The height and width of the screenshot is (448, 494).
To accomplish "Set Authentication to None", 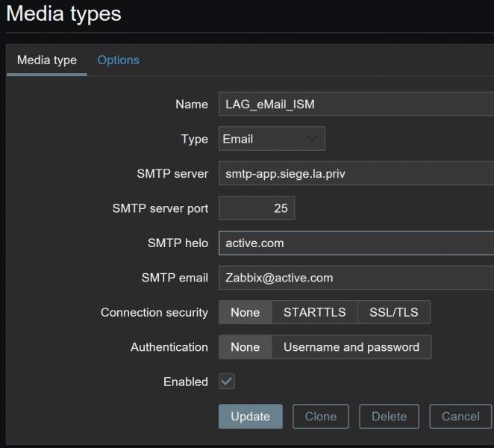I will 245,346.
